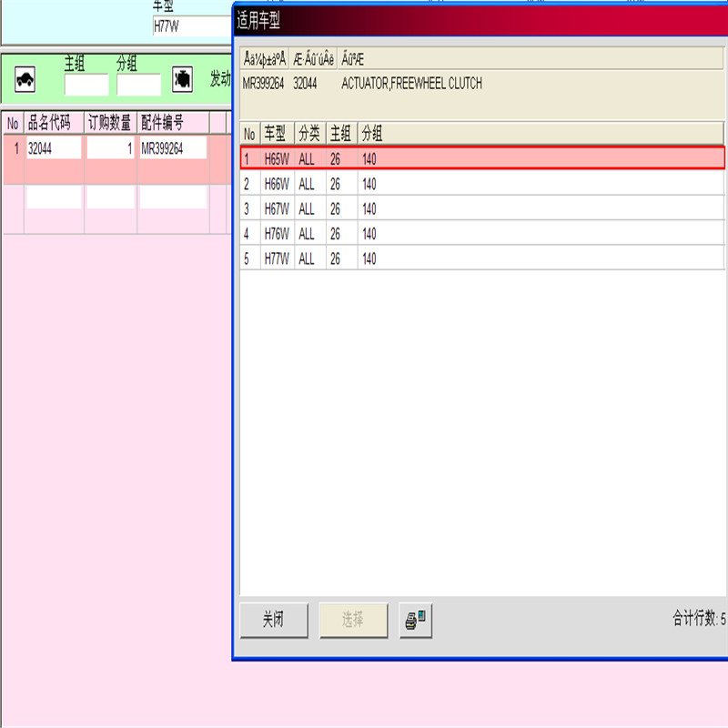The height and width of the screenshot is (728, 728).
Task: Click the 车型 column header in dialog
Action: point(278,134)
